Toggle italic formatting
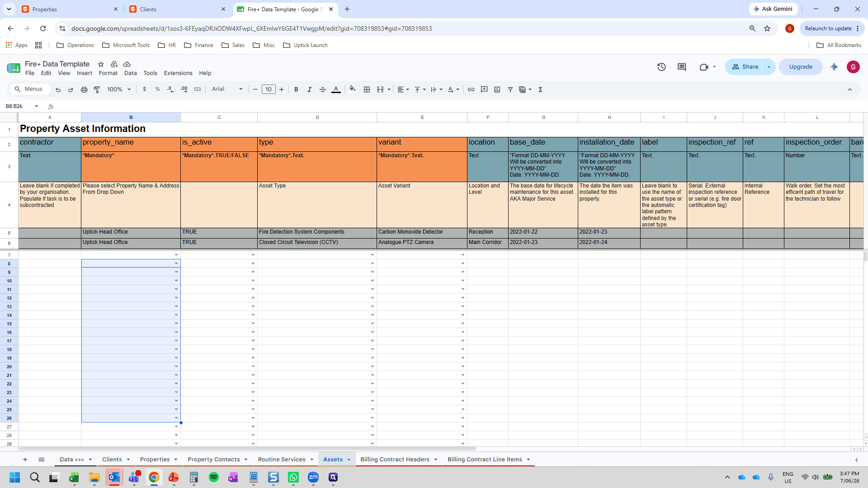The height and width of the screenshot is (488, 868). [309, 89]
